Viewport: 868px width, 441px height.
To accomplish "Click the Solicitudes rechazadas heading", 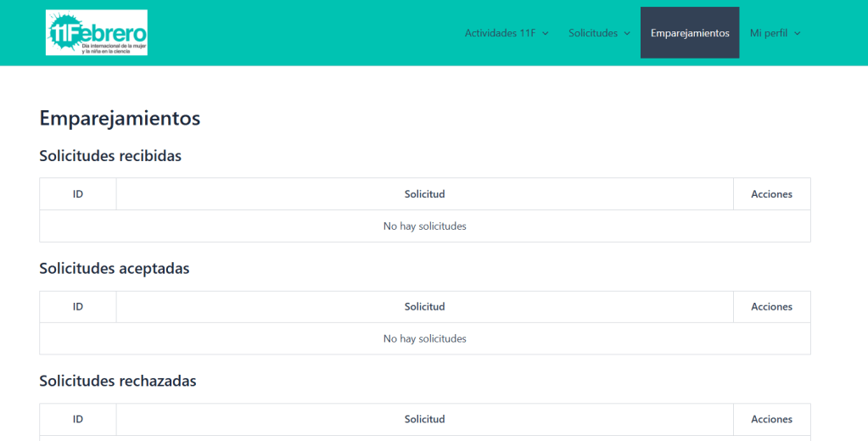I will pos(118,381).
